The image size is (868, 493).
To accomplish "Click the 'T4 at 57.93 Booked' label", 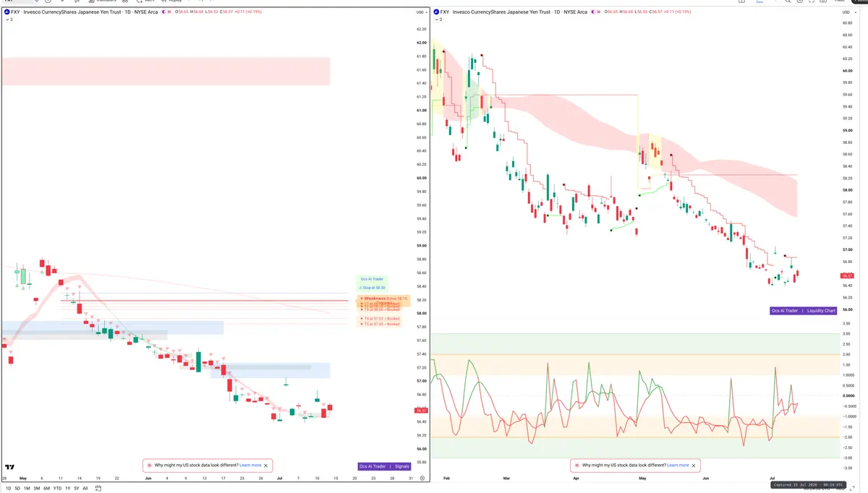I will pos(380,318).
